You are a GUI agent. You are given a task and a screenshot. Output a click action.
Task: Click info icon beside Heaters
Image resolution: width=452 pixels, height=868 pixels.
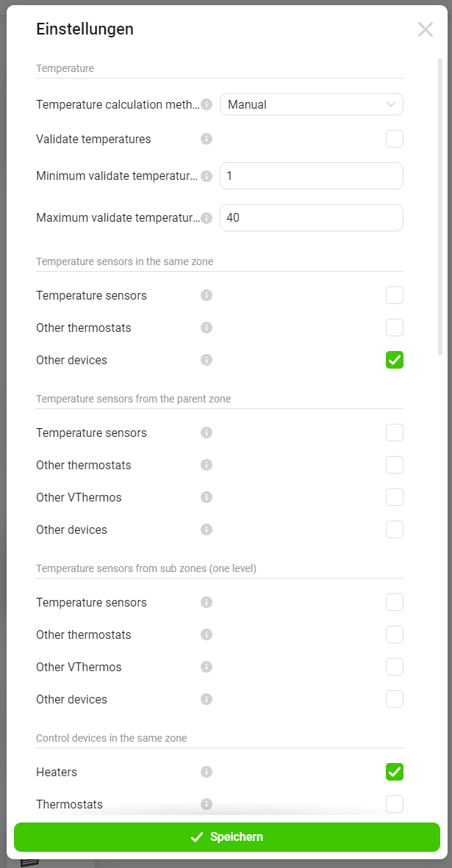click(x=207, y=772)
